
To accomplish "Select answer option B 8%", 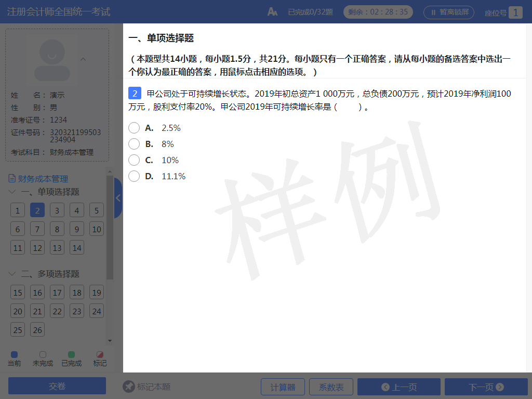I will (x=134, y=144).
